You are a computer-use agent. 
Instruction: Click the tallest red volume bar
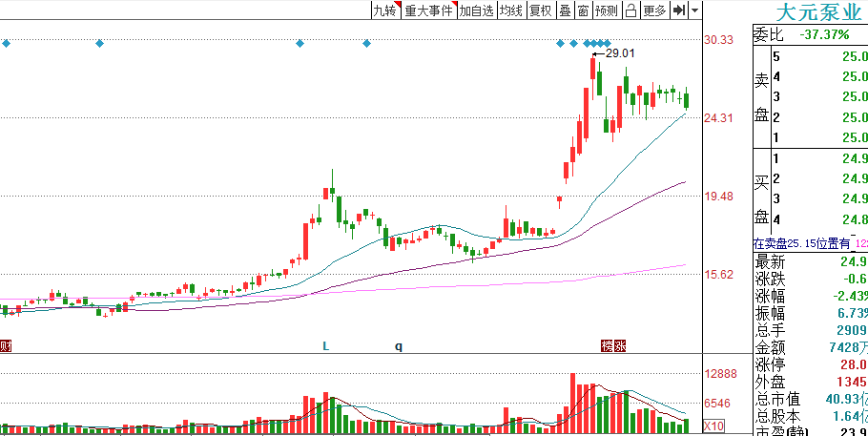click(x=573, y=403)
